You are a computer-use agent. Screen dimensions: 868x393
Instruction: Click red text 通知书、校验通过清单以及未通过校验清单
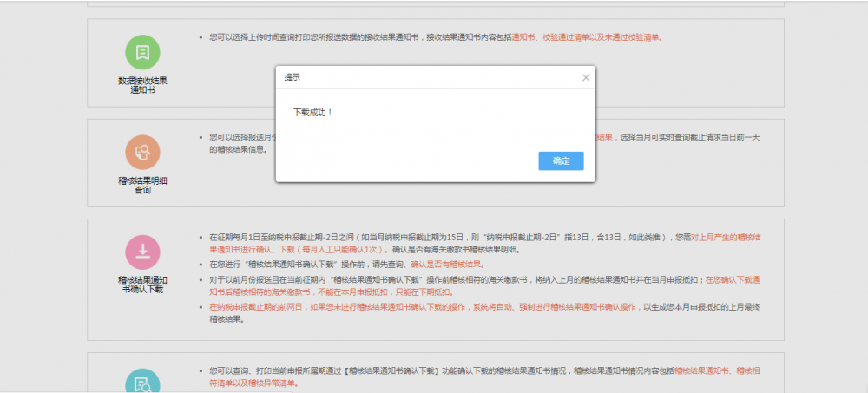(586, 37)
